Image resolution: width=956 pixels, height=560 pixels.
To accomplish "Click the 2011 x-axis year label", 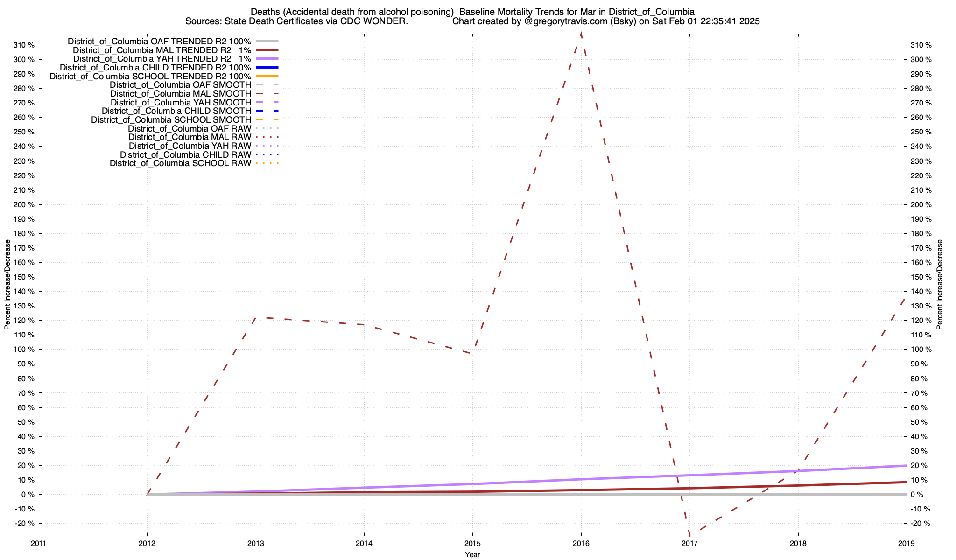I will coord(38,544).
